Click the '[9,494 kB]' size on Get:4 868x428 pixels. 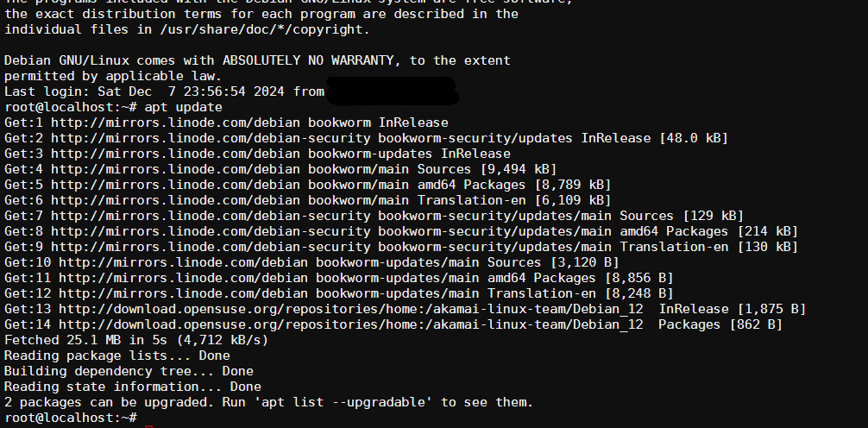tap(518, 169)
